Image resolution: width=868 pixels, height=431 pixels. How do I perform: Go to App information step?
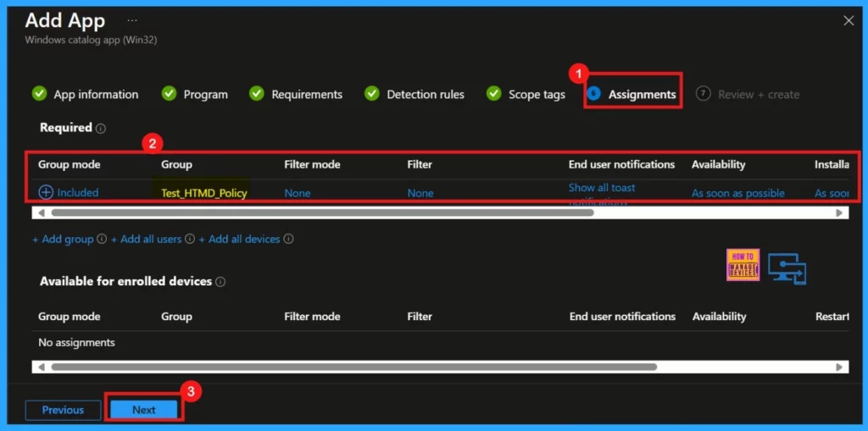coord(86,95)
